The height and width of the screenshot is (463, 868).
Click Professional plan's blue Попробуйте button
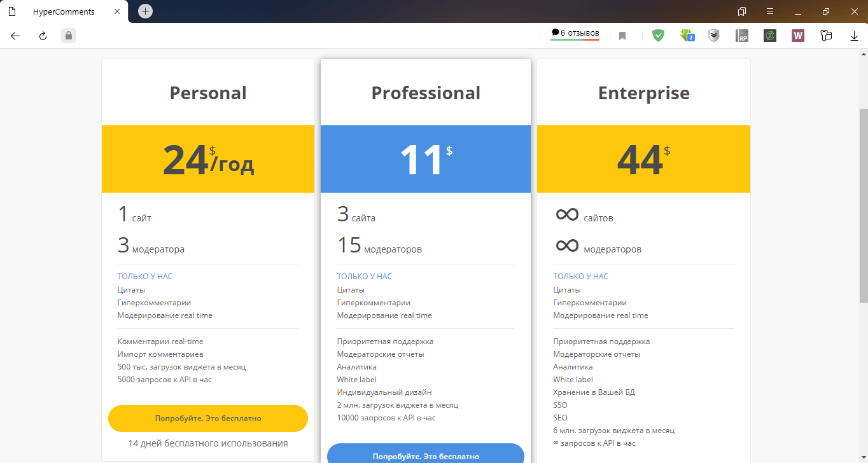426,453
